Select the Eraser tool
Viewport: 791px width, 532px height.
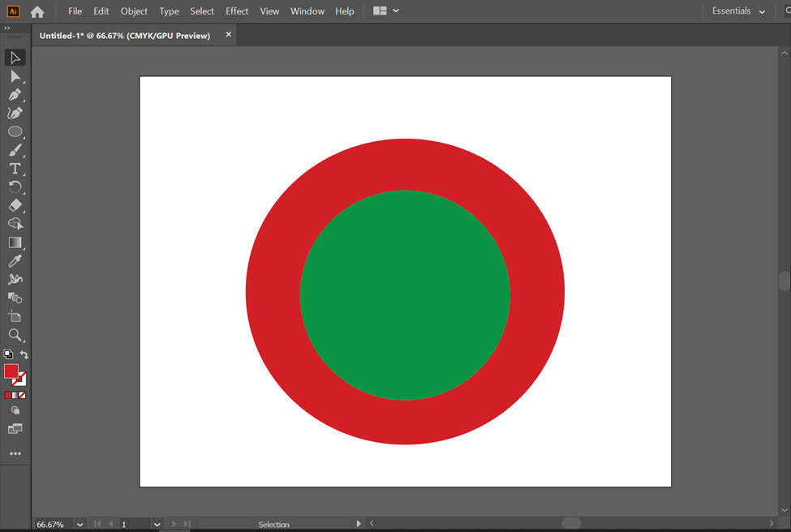(x=15, y=205)
